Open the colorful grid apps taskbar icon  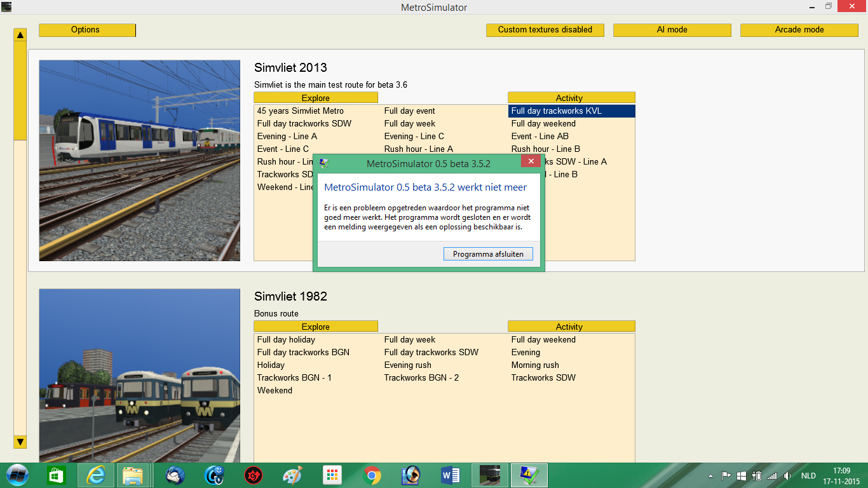[332, 475]
